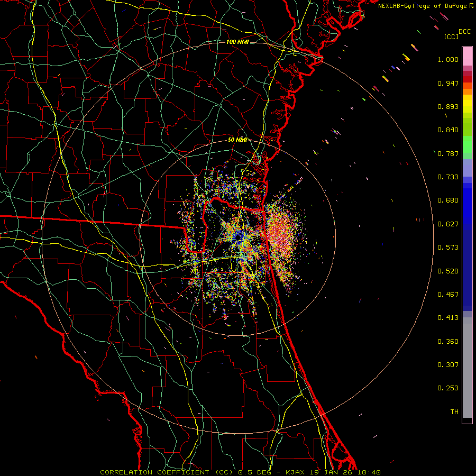Click the [CC] units label

click(x=451, y=36)
